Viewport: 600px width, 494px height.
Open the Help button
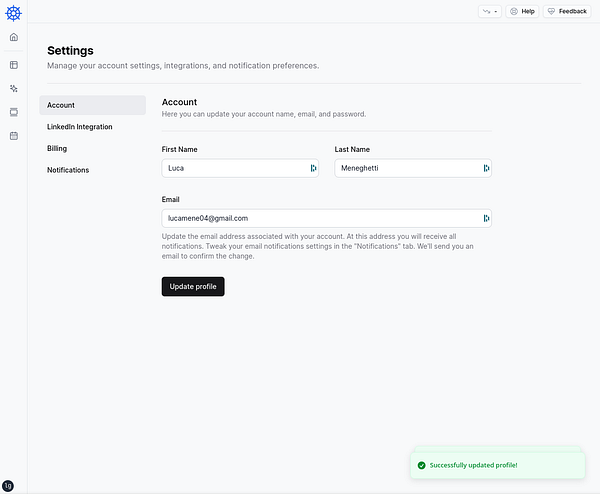click(x=522, y=11)
